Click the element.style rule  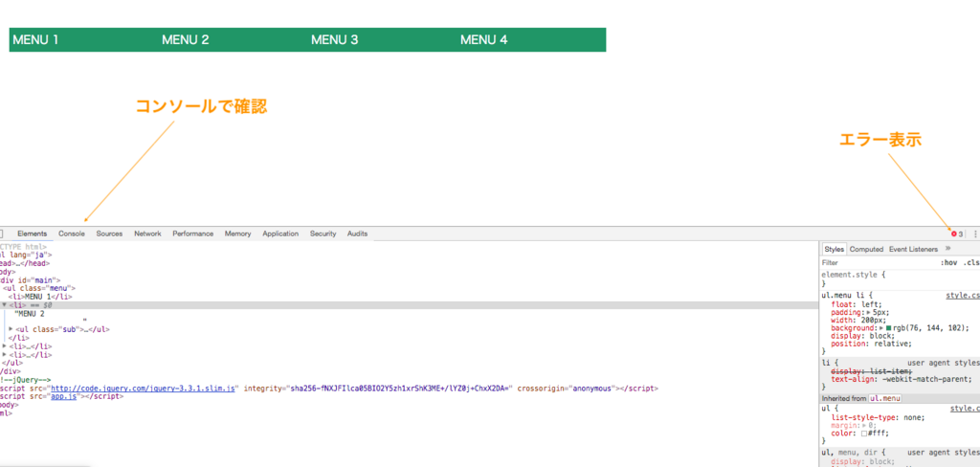coord(855,275)
